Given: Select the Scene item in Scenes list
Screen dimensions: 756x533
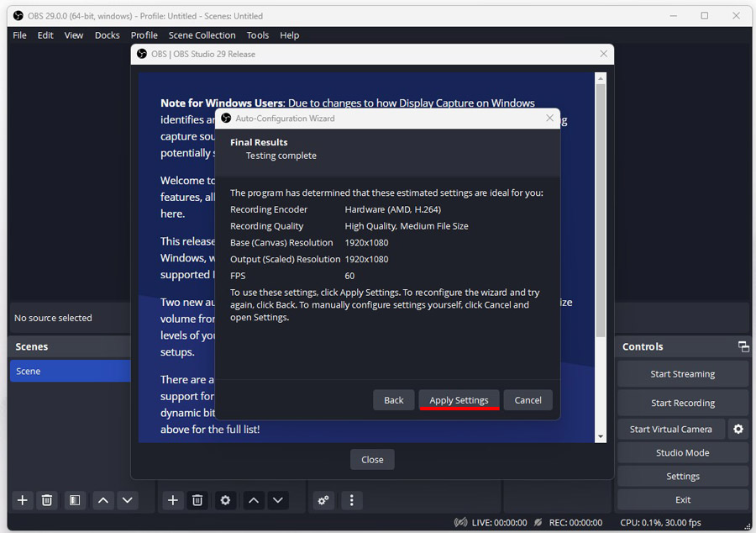Looking at the screenshot, I should pos(71,371).
